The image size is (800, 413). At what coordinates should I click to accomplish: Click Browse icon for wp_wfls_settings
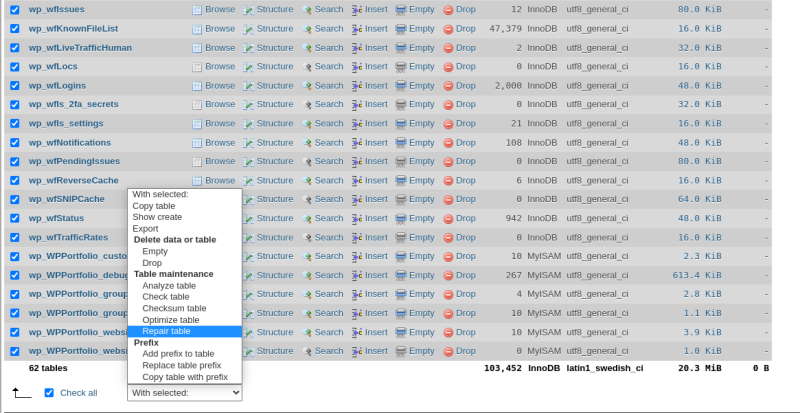[197, 124]
